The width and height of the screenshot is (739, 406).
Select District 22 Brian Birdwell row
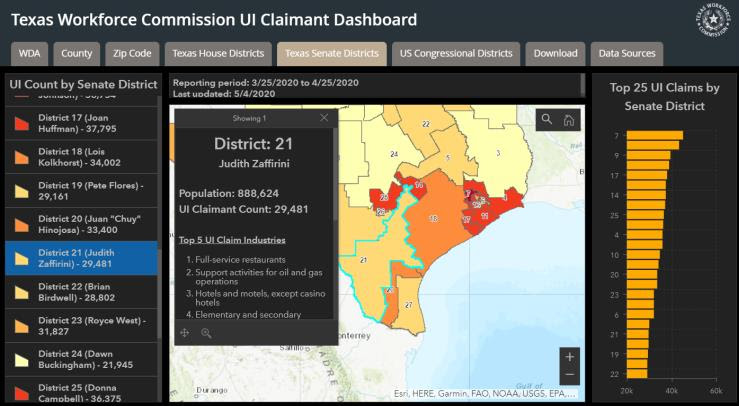point(81,292)
